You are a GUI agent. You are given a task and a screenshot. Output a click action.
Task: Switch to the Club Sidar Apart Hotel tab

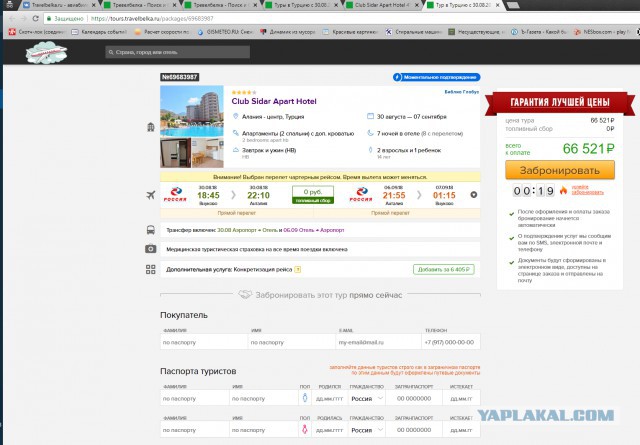coord(382,5)
